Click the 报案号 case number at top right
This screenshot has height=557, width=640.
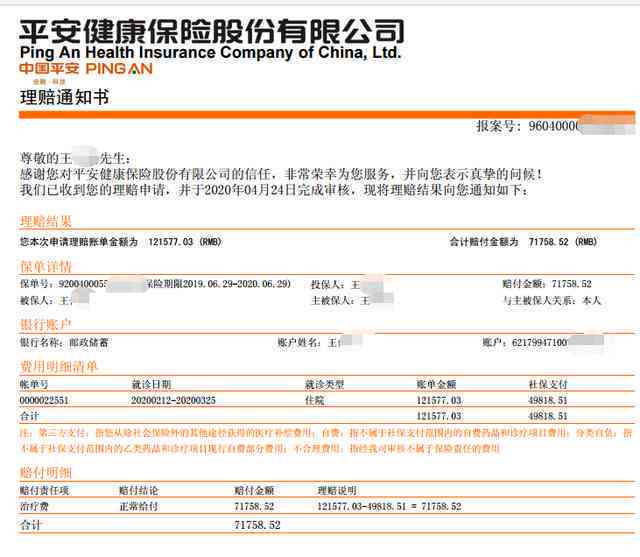[x=556, y=126]
